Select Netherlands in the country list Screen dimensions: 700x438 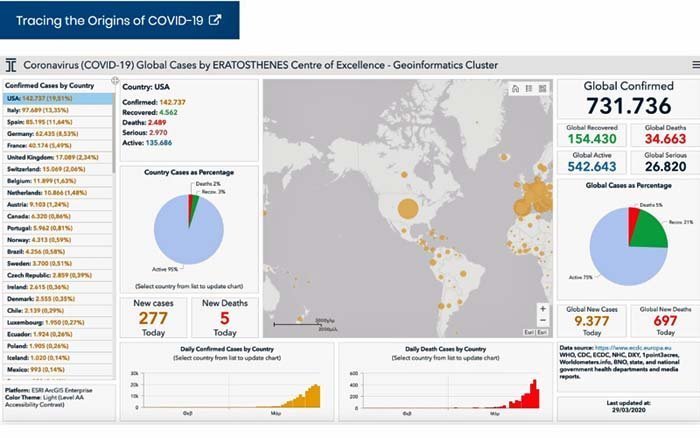58,193
